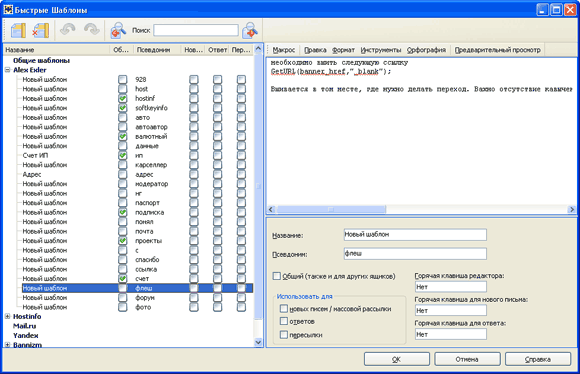
Task: Open the Макрос menu
Action: click(284, 50)
